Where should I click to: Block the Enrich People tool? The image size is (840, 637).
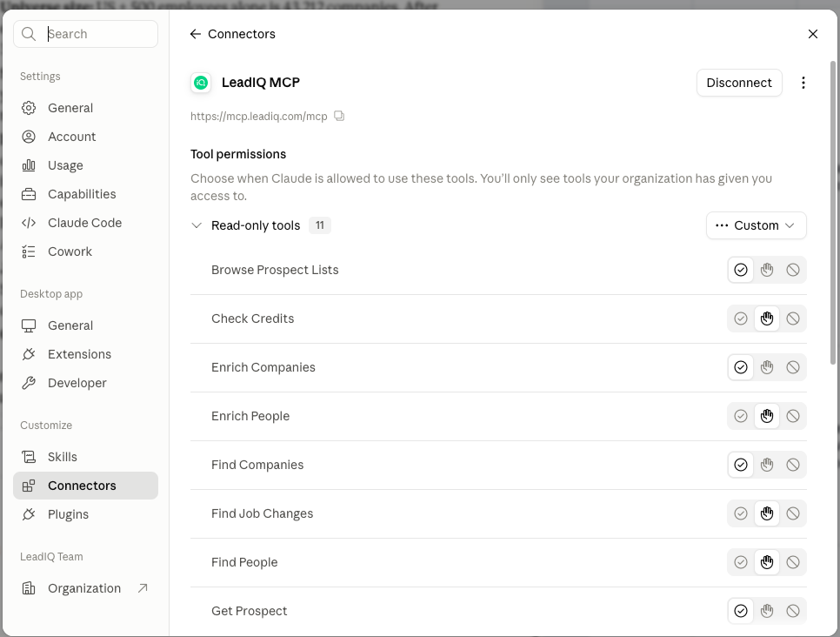(793, 416)
